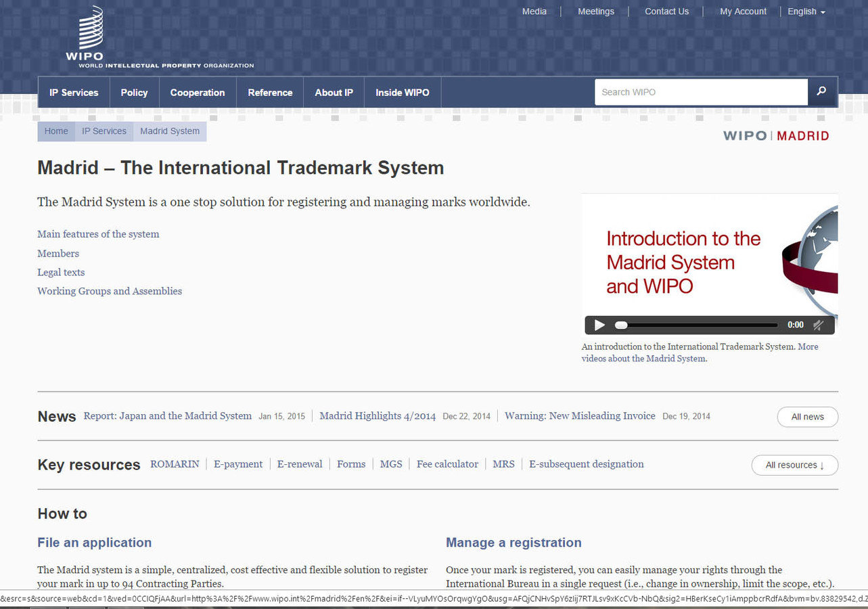Select IP Services breadcrumb
868x609 pixels.
pyautogui.click(x=104, y=131)
